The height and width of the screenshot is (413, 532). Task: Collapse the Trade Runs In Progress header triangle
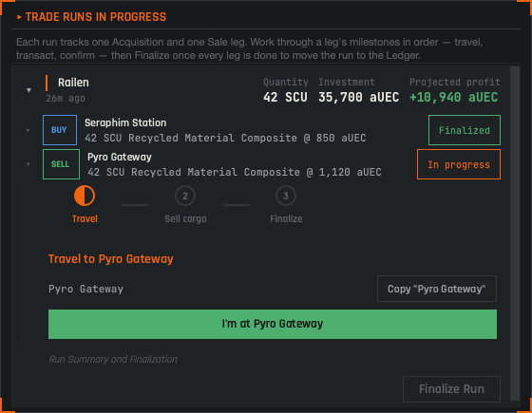pos(19,17)
